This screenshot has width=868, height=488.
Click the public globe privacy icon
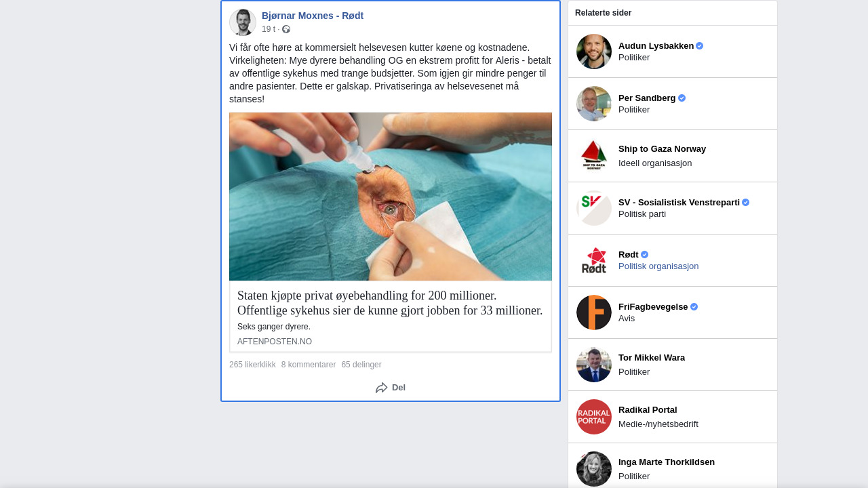[x=286, y=29]
